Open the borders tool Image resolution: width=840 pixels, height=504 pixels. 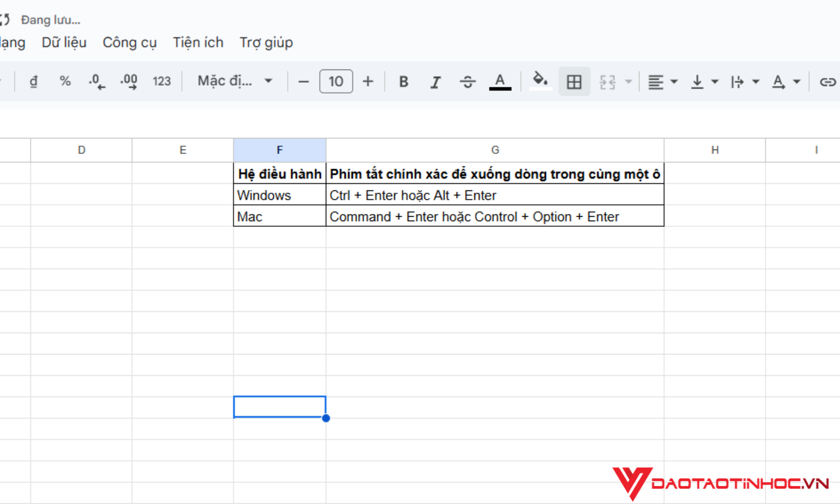(x=574, y=81)
